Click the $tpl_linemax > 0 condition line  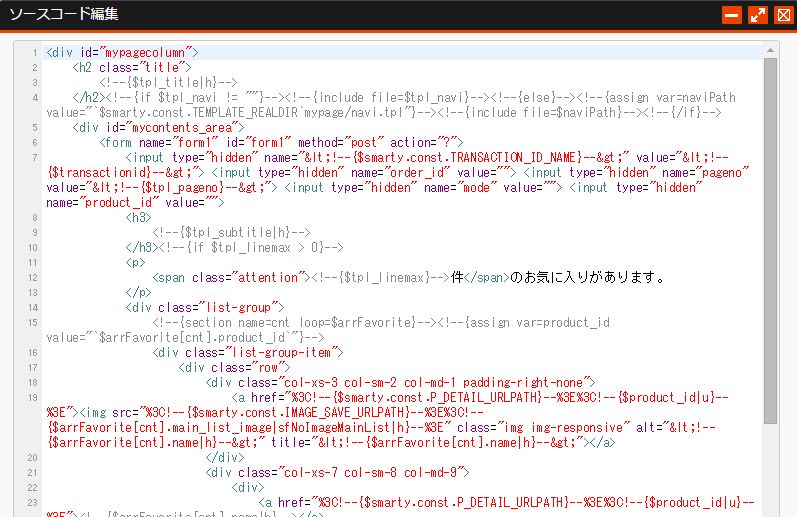tap(251, 248)
